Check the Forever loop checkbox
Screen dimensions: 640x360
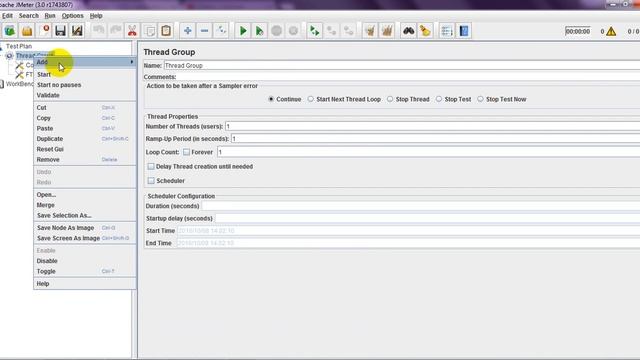click(187, 152)
